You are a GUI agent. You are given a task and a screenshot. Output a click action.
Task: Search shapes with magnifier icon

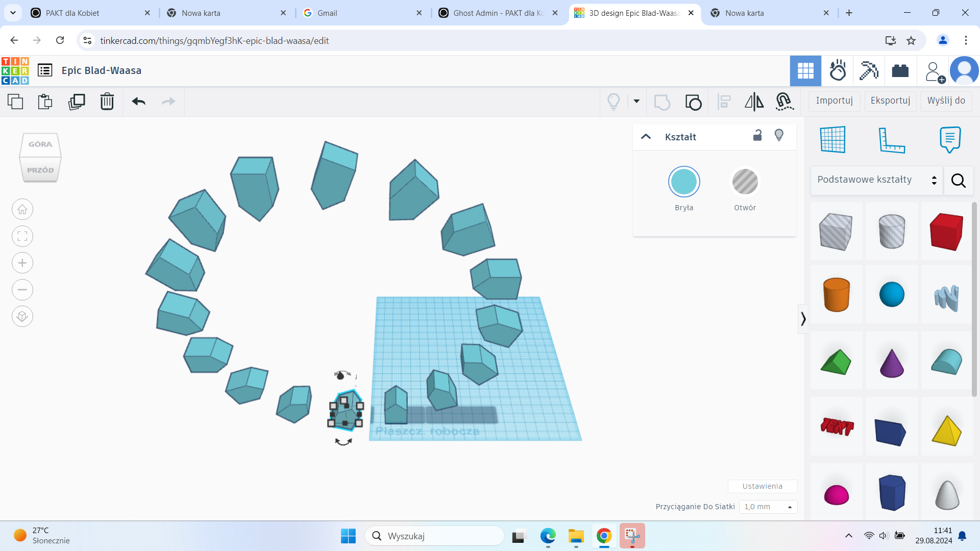pyautogui.click(x=959, y=181)
